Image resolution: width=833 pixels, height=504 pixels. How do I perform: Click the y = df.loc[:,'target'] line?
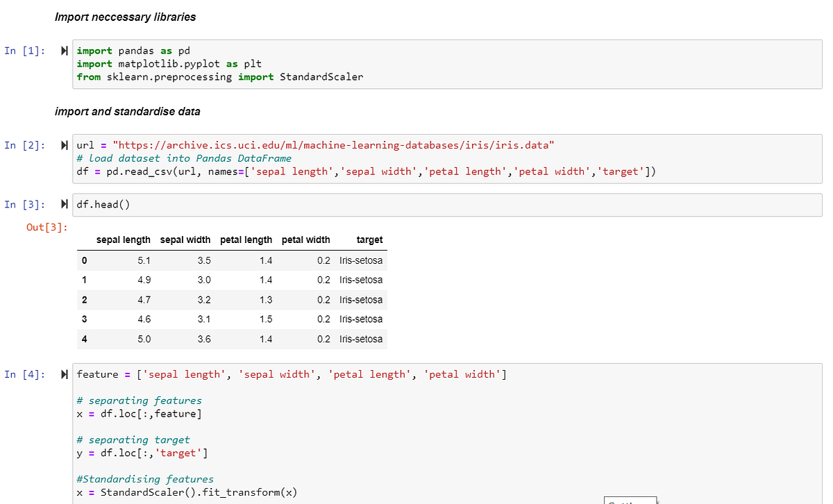point(142,453)
